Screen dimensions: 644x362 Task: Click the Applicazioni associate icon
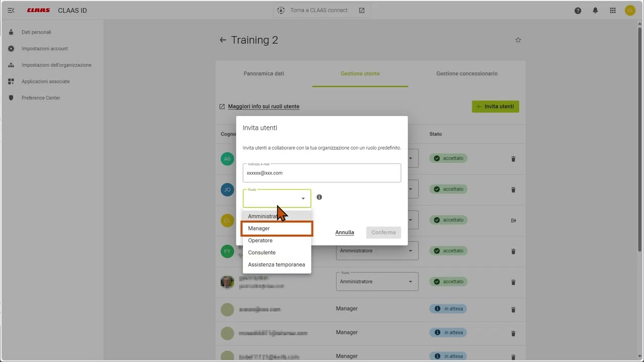[x=11, y=81]
